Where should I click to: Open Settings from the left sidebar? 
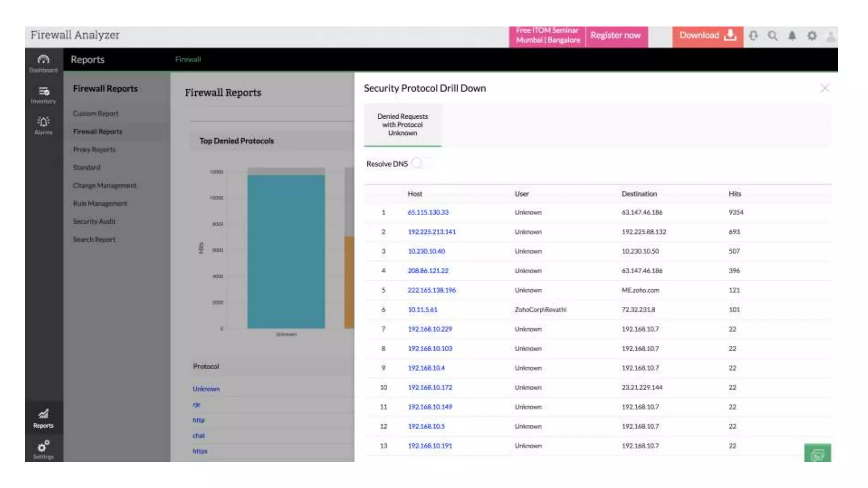pos(43,449)
